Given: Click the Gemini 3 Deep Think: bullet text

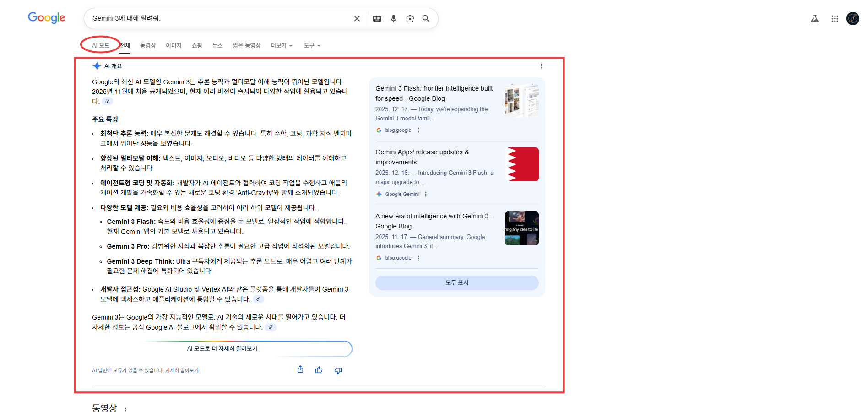Looking at the screenshot, I should point(141,261).
